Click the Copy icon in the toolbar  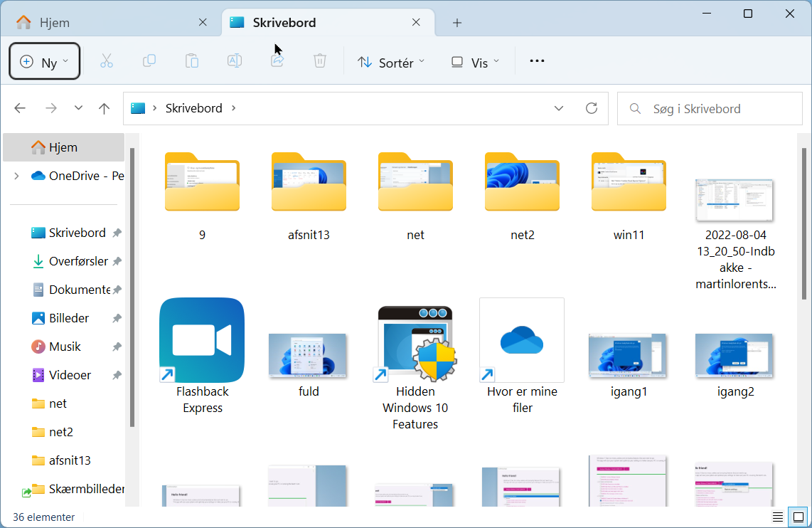(149, 60)
